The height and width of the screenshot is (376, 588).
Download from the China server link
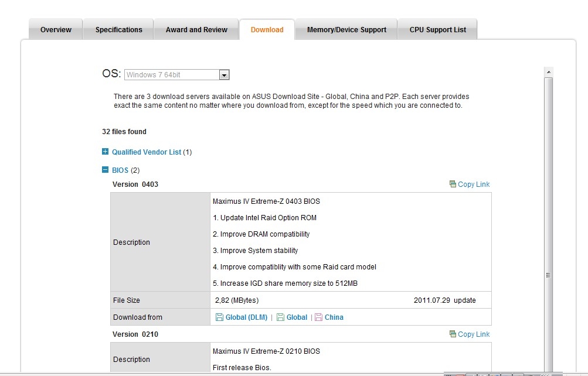click(x=334, y=317)
